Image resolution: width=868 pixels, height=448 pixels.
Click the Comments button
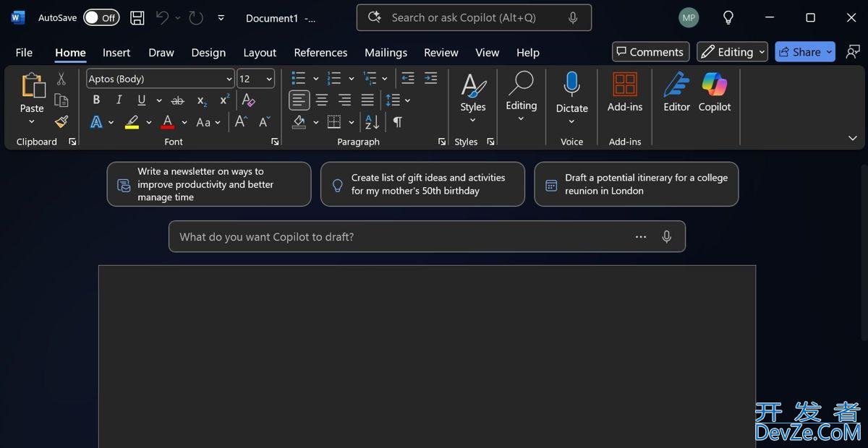pos(650,52)
